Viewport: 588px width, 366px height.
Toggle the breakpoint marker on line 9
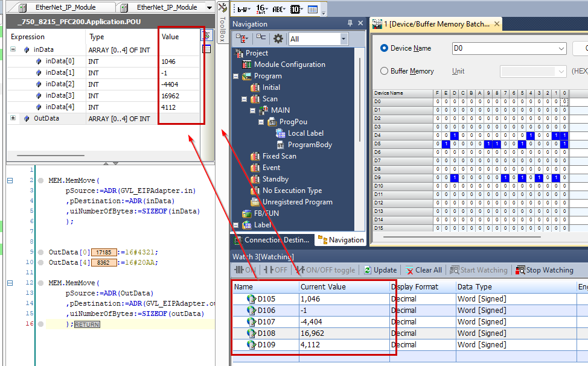(x=40, y=252)
